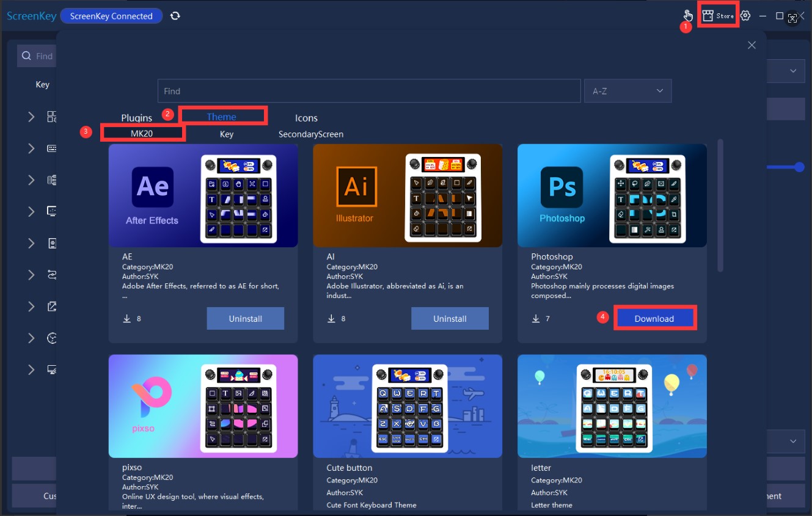Expand the last arrow in left sidebar
Screen dimensions: 812x516
(x=31, y=370)
